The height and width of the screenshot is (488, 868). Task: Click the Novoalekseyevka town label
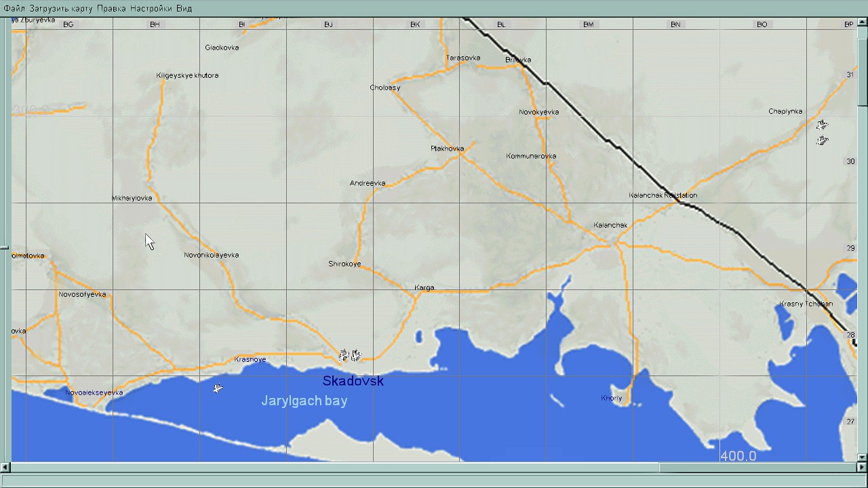[94, 392]
